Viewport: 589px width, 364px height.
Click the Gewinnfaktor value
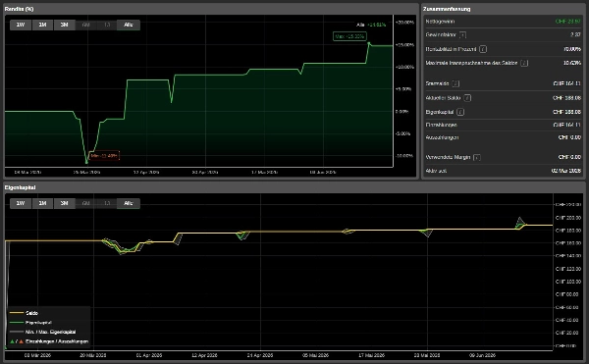coord(575,34)
